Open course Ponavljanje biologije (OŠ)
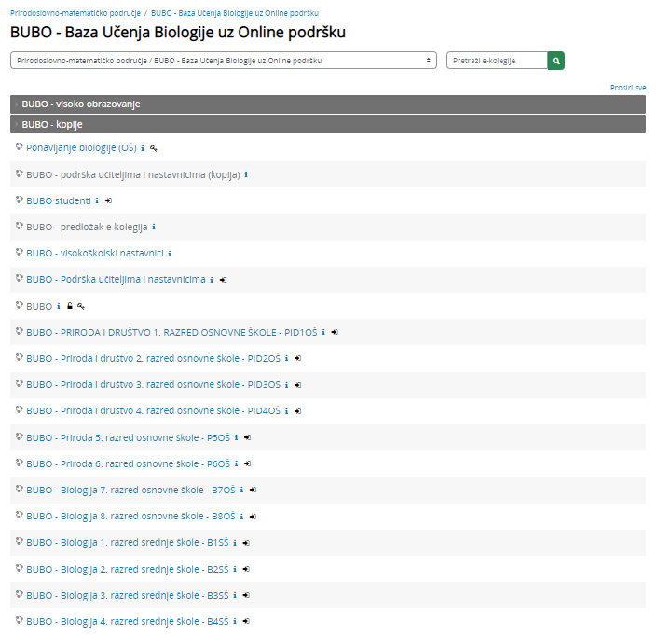 (x=81, y=148)
